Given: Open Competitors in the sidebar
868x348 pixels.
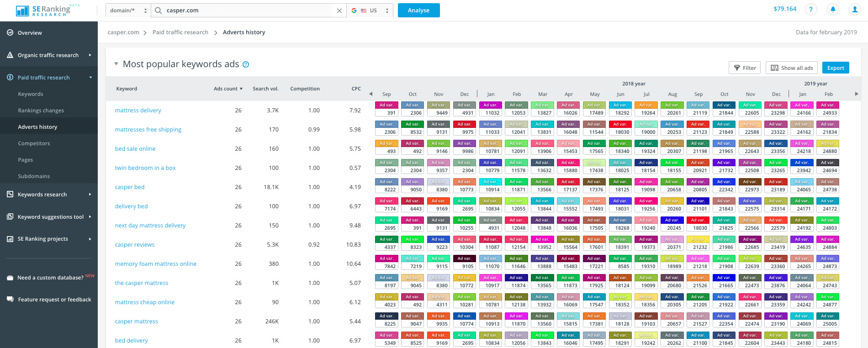Looking at the screenshot, I should pos(34,143).
